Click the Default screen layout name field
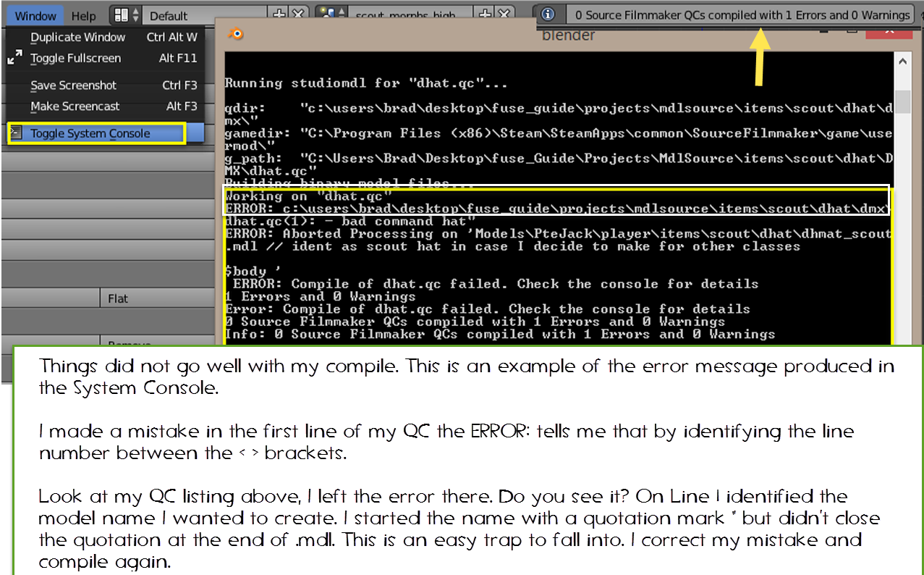The image size is (924, 575). 204,15
